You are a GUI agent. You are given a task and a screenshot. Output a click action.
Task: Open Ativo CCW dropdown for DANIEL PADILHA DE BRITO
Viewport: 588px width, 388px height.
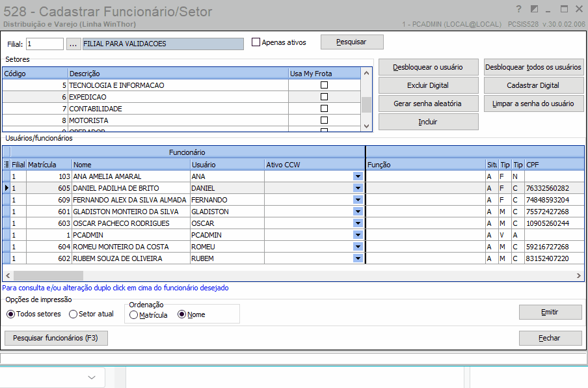(x=358, y=188)
